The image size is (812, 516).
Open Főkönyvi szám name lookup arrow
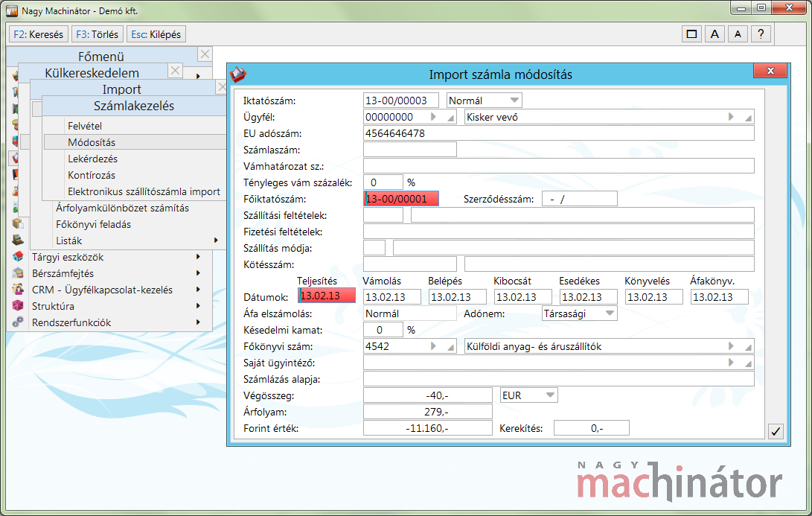point(731,346)
